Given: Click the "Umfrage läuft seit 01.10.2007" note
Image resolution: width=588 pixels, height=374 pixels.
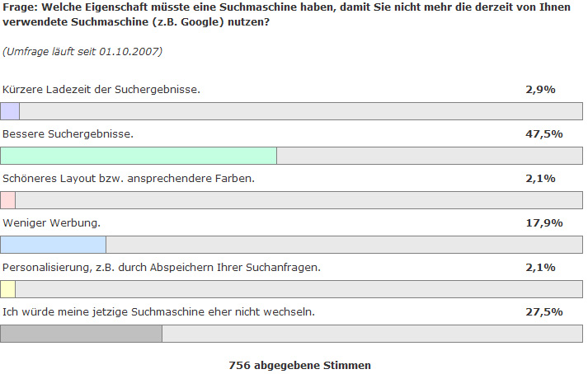Looking at the screenshot, I should [82, 52].
